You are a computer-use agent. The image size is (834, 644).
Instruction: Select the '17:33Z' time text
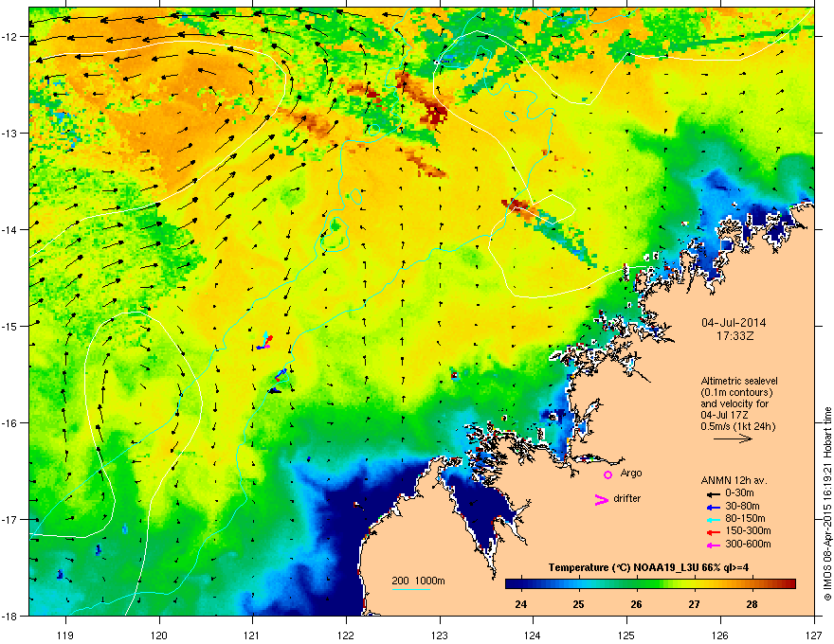pos(735,336)
